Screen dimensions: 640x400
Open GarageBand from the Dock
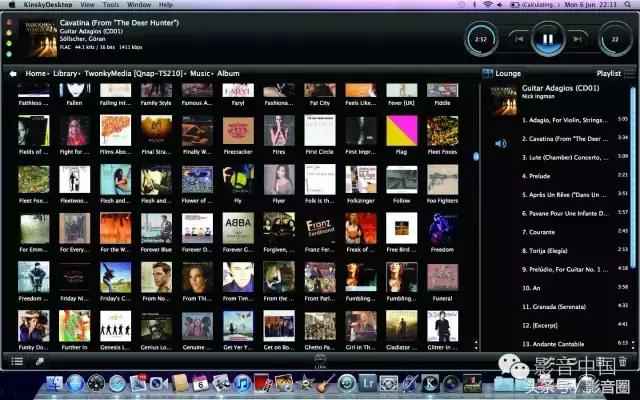326,384
